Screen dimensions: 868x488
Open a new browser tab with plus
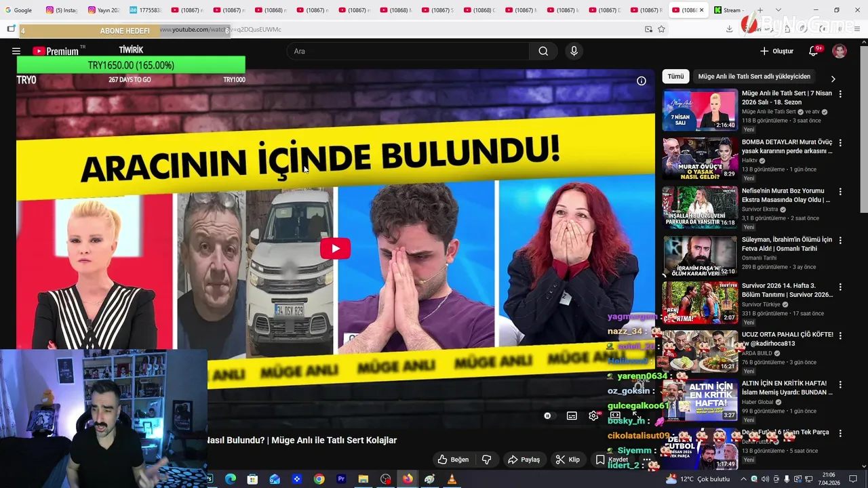click(760, 10)
